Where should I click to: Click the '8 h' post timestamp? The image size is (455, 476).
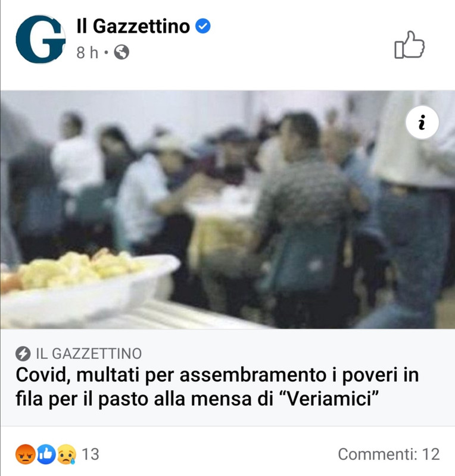[x=87, y=52]
